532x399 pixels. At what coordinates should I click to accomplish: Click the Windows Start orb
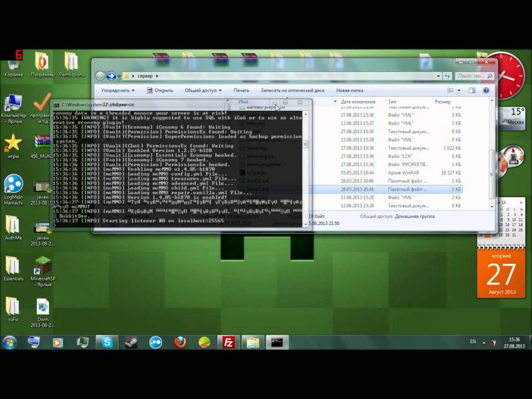[x=9, y=342]
